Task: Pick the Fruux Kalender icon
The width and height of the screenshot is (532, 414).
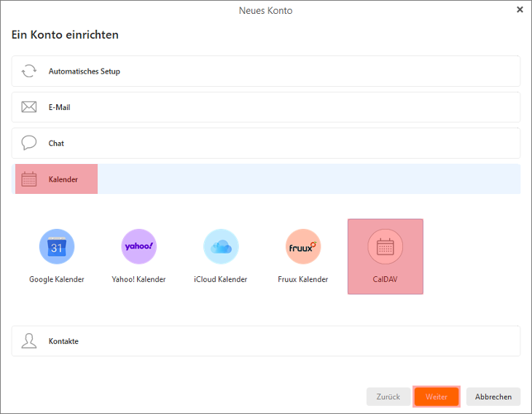Action: point(303,247)
